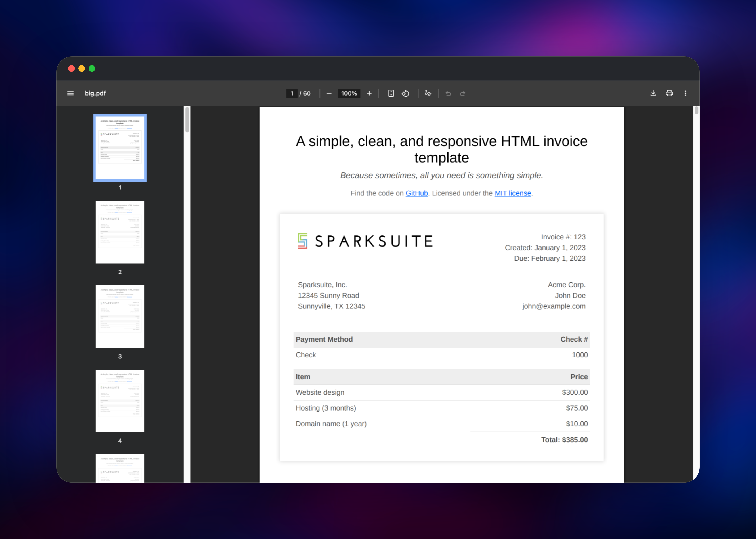Image resolution: width=756 pixels, height=539 pixels.
Task: Open the GitHub link
Action: coord(416,193)
